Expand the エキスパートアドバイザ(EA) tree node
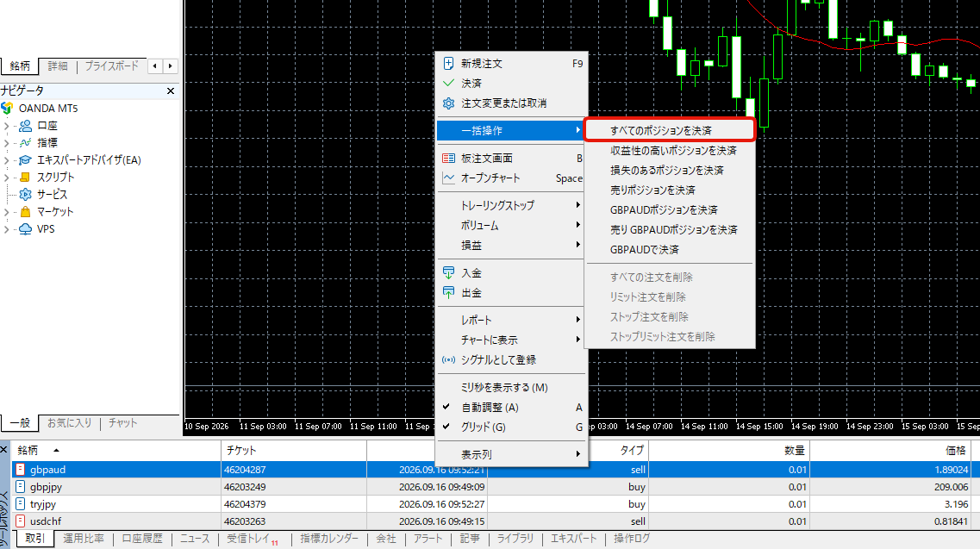 pos(7,160)
